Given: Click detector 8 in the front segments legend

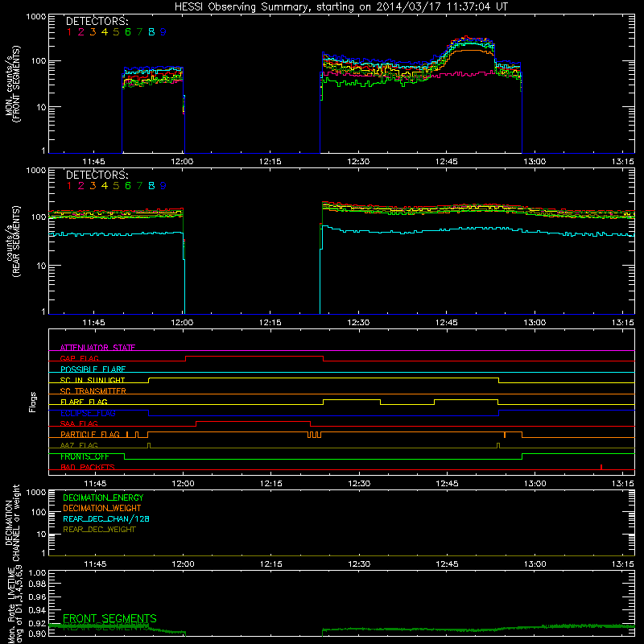Looking at the screenshot, I should (x=151, y=32).
